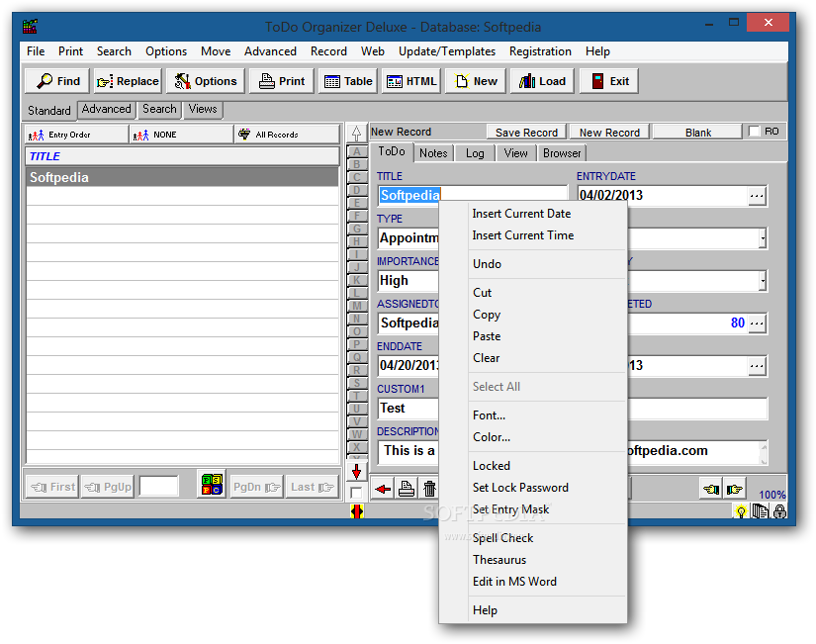Click the printer icon in record toolbar
816x644 pixels.
pyautogui.click(x=406, y=489)
